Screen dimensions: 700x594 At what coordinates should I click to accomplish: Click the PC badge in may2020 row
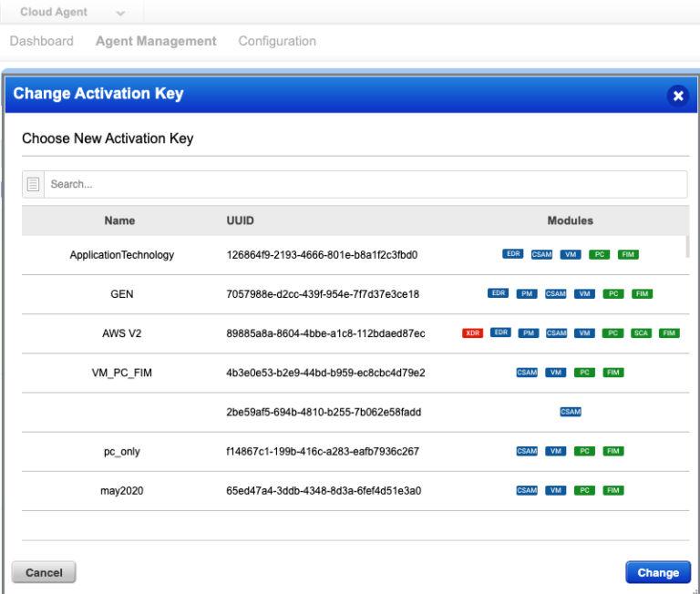pyautogui.click(x=584, y=490)
